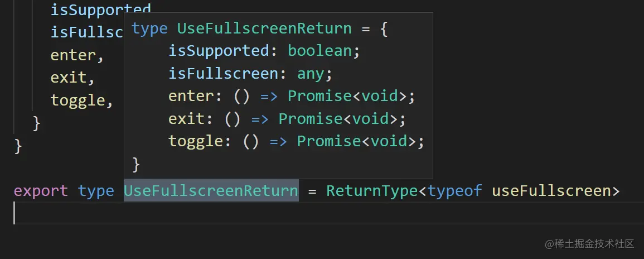
Task: Click Promise on the tooltip's toggle line
Action: (328, 141)
